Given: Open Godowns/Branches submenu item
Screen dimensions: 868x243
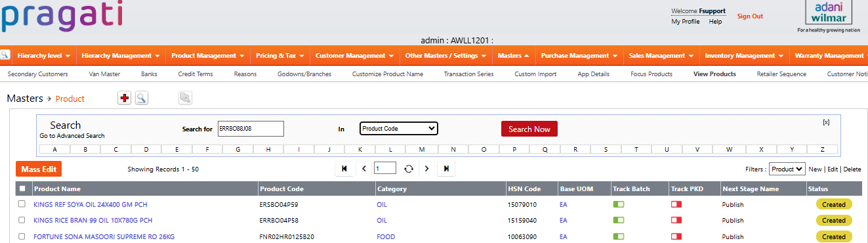Looking at the screenshot, I should click(x=304, y=74).
